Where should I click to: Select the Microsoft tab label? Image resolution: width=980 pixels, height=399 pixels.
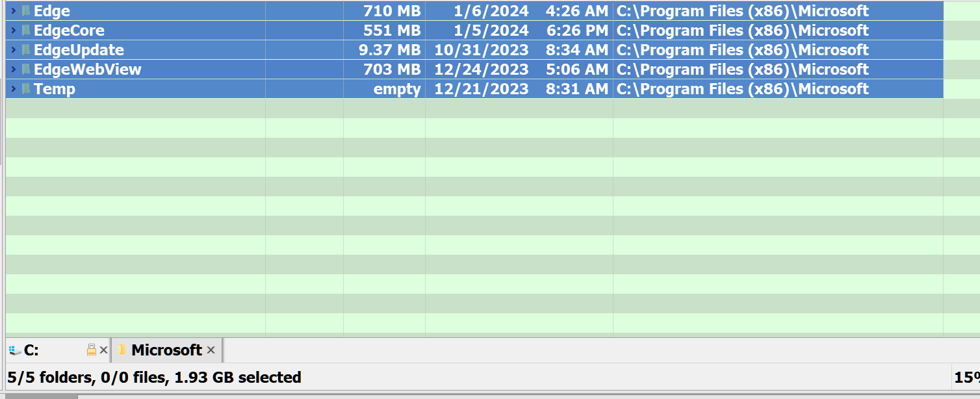167,350
